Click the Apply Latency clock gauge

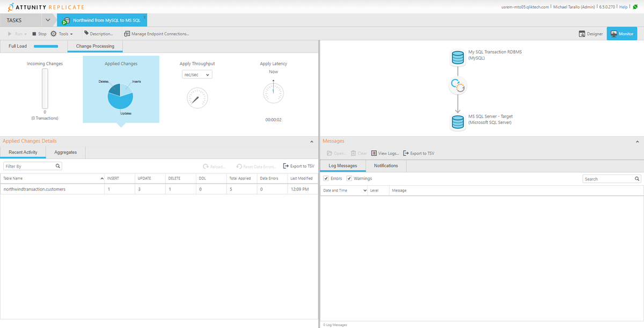coord(273,93)
